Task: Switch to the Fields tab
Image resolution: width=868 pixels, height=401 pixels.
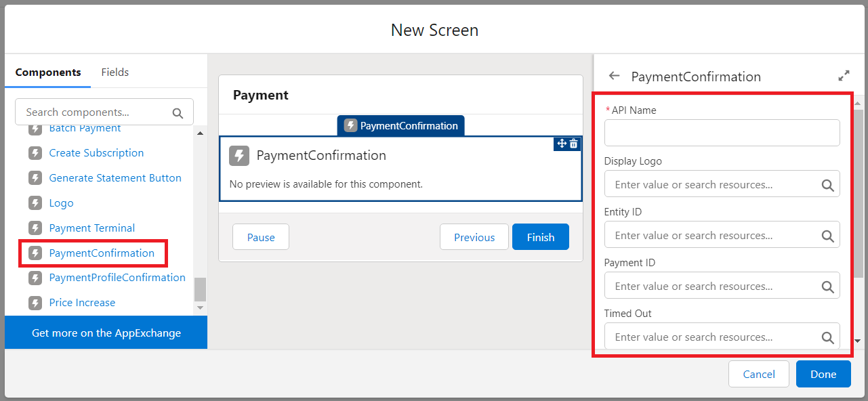Action: point(115,72)
